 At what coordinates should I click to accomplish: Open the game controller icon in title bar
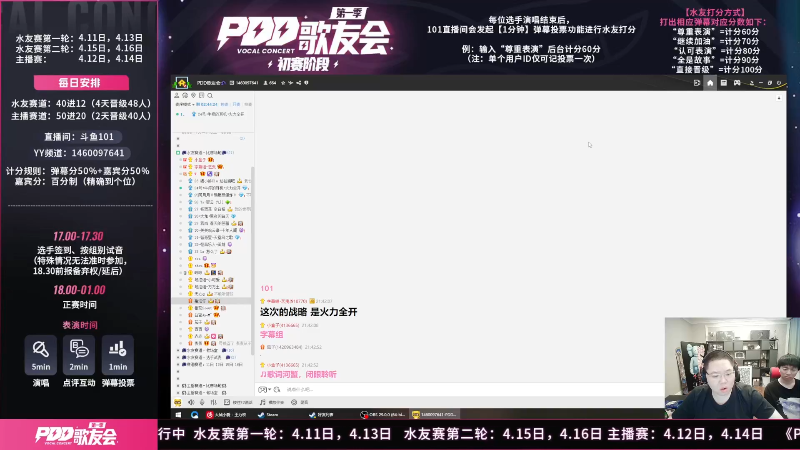tap(737, 83)
